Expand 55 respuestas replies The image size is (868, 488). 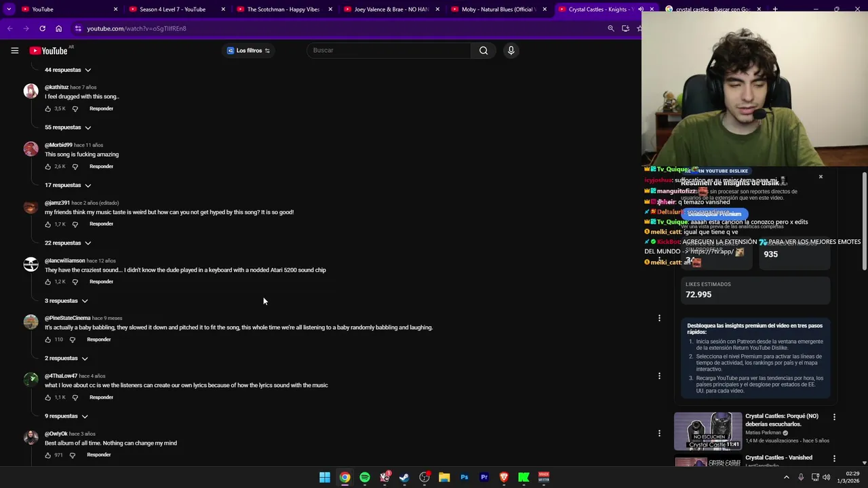pos(68,127)
